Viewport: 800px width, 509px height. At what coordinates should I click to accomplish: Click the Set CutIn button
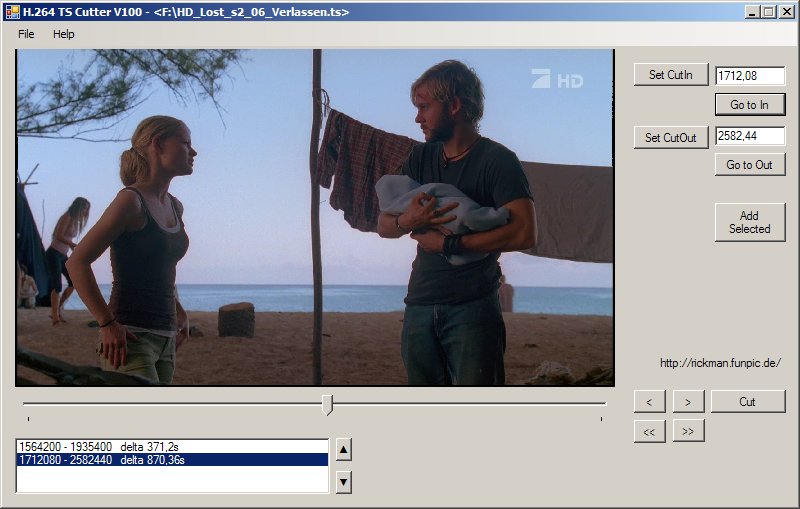tap(671, 74)
